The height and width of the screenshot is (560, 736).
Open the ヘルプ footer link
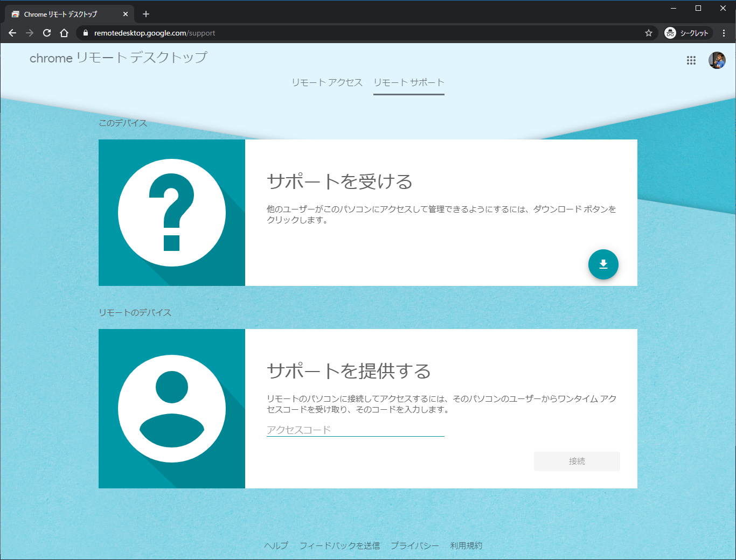276,545
